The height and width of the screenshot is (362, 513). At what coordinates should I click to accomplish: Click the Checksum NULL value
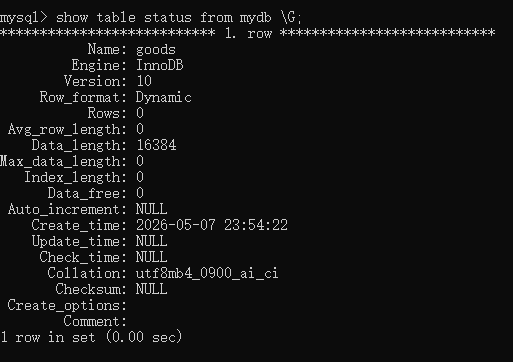[152, 289]
